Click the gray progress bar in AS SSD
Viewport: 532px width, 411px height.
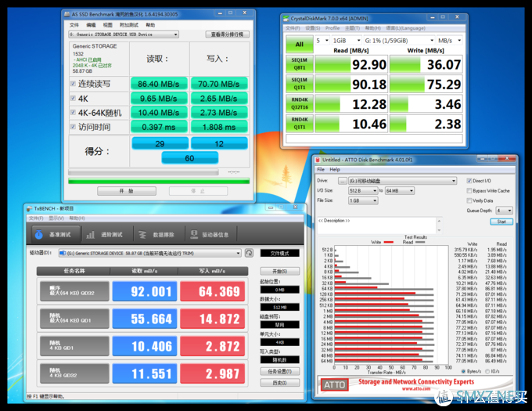[x=143, y=172]
